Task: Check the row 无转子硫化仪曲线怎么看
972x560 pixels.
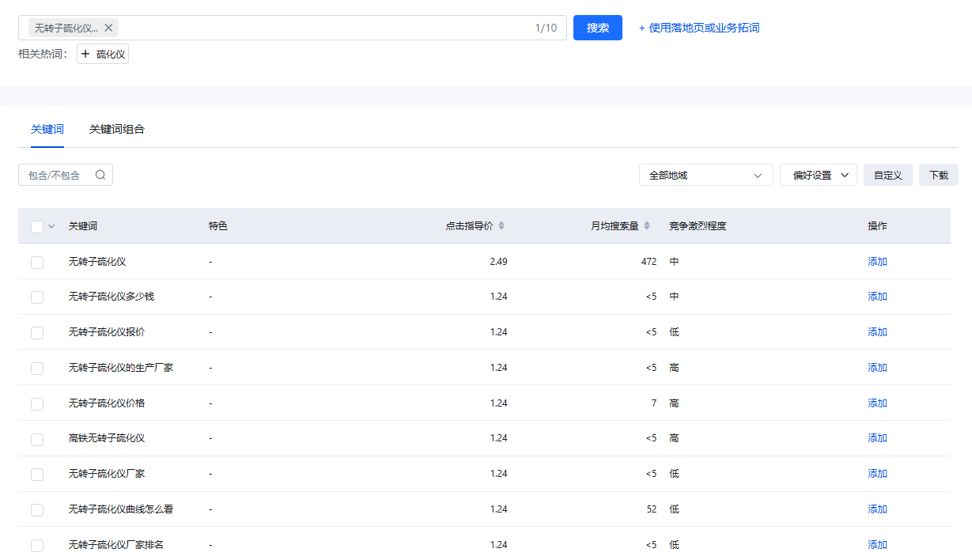Action: click(37, 509)
